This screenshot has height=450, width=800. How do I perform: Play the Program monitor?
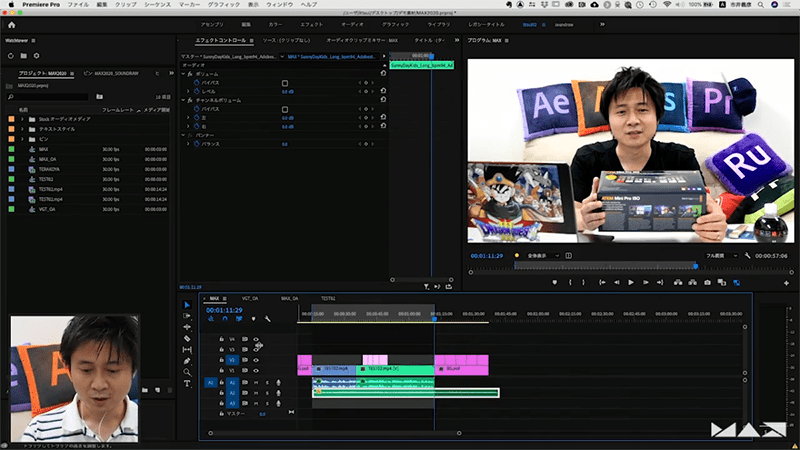(x=631, y=282)
